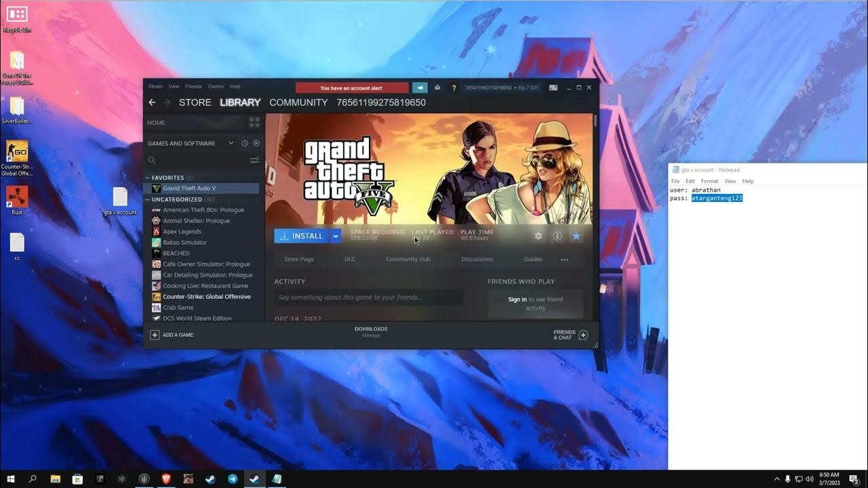This screenshot has height=488, width=868.
Task: Open GTA V Discussions link
Action: [x=477, y=260]
